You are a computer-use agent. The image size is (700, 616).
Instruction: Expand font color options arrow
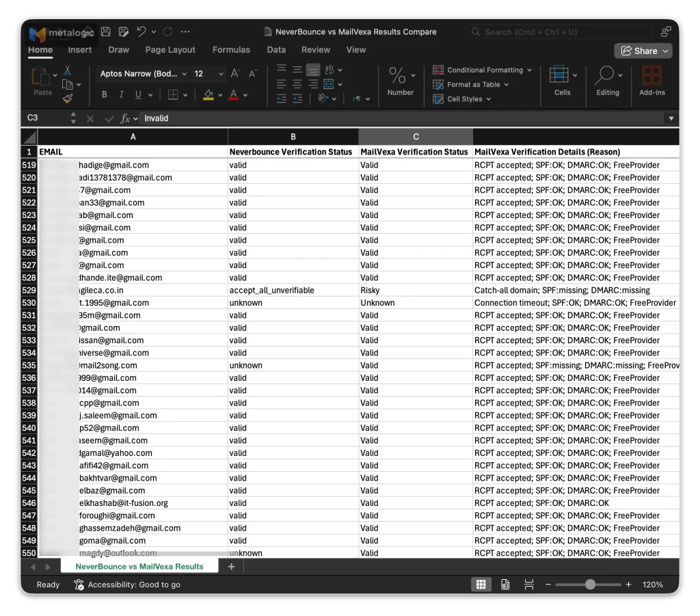click(x=245, y=95)
